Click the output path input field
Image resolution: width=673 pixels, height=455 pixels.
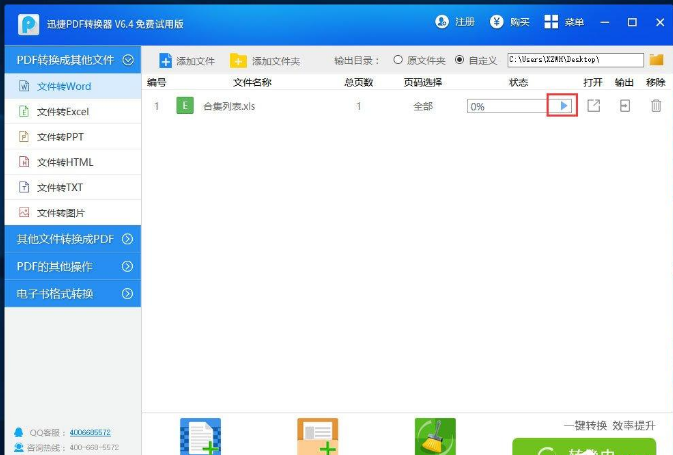click(x=574, y=60)
